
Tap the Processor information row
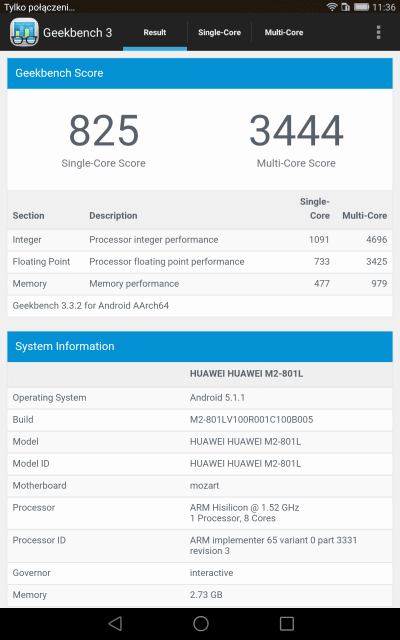coord(200,513)
